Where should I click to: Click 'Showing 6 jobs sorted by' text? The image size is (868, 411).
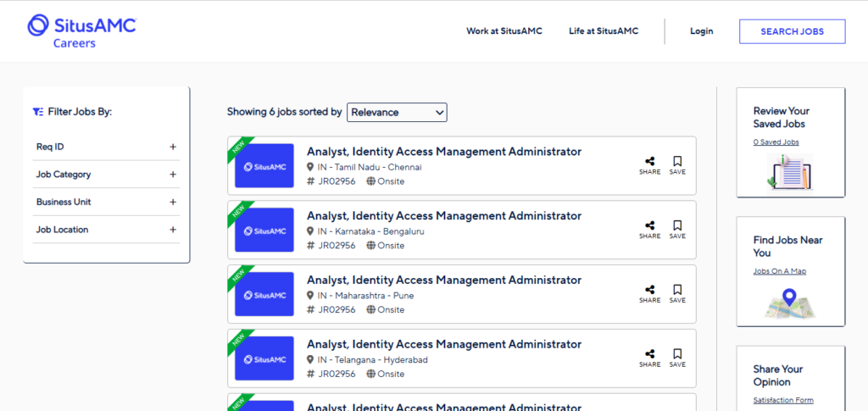coord(285,112)
